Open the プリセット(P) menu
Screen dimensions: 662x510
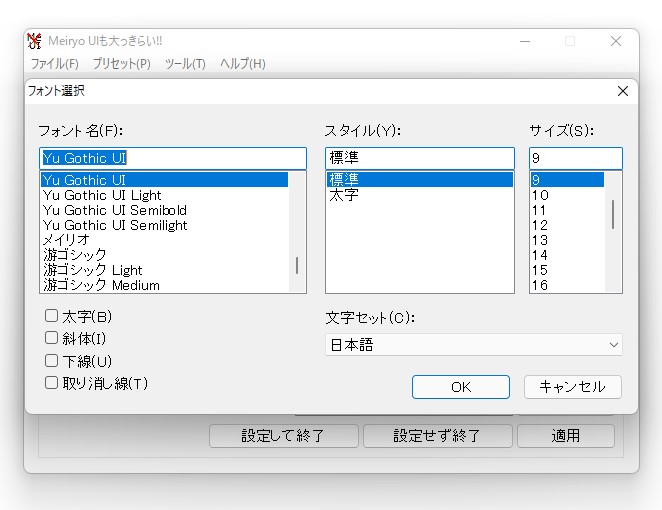point(122,64)
